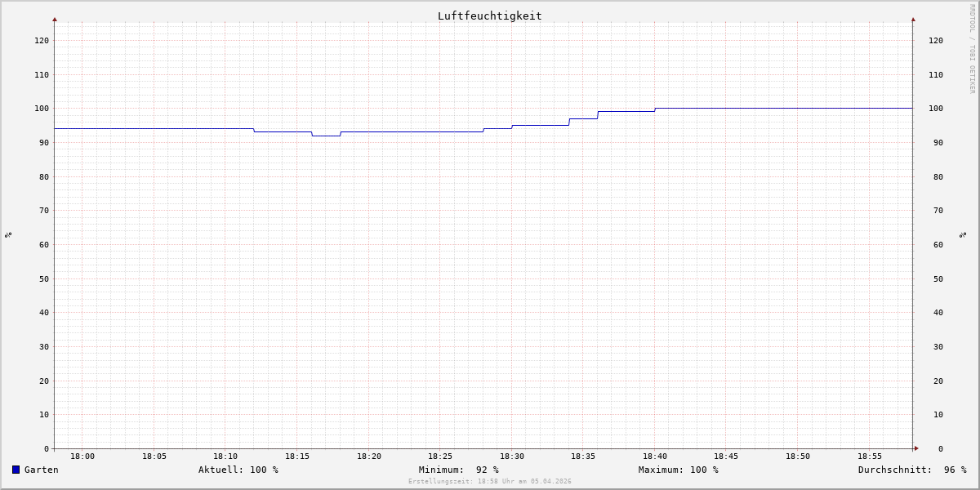
Task: Click the right axis 60 label
Action: [938, 245]
